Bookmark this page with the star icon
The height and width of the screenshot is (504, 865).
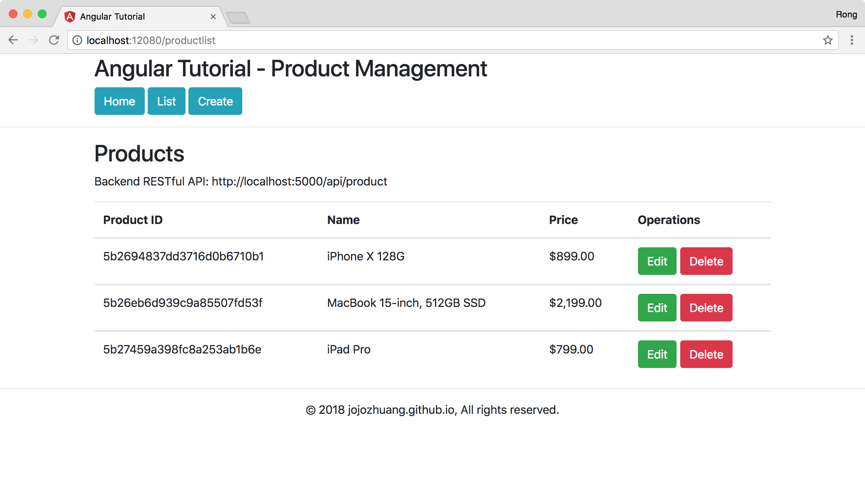tap(828, 40)
